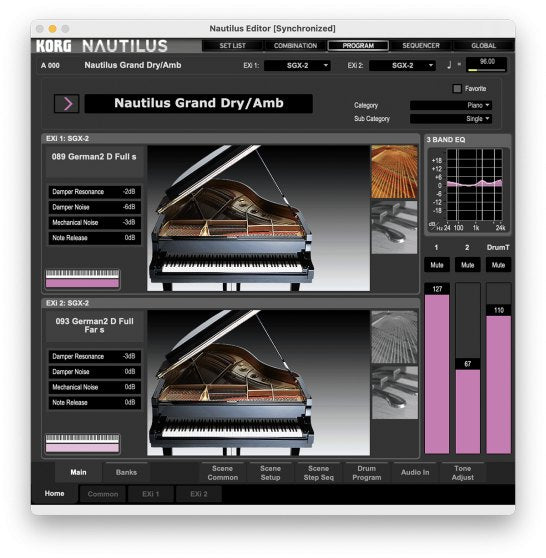Click EXi 2 Damper Noise 0dB value
This screenshot has height=558, width=546.
click(x=94, y=372)
